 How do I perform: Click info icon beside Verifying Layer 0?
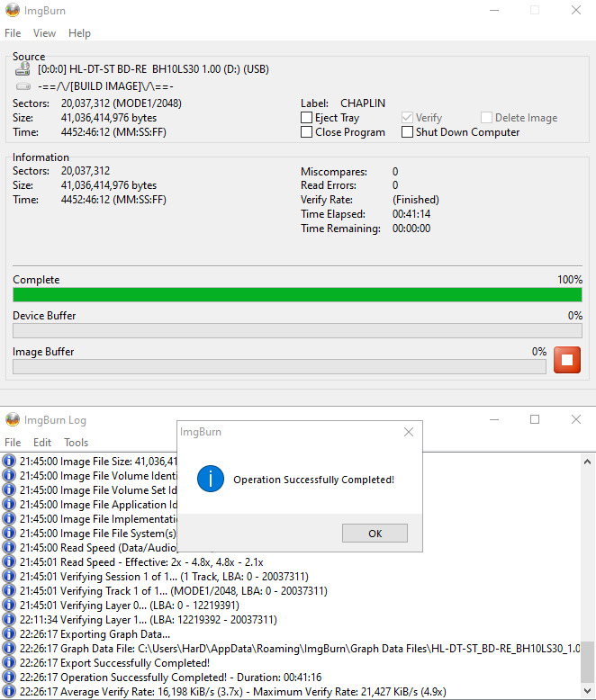click(x=8, y=605)
